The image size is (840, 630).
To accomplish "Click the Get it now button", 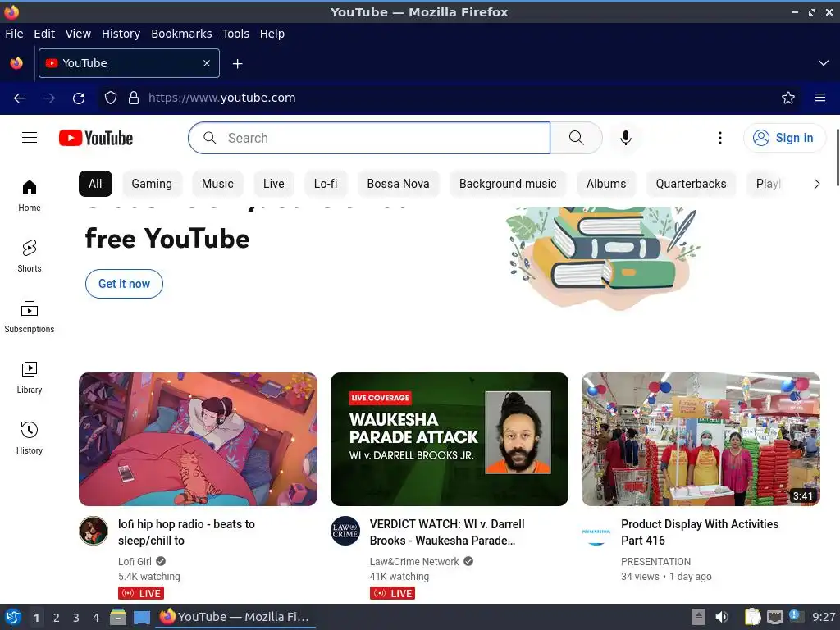I will (125, 284).
